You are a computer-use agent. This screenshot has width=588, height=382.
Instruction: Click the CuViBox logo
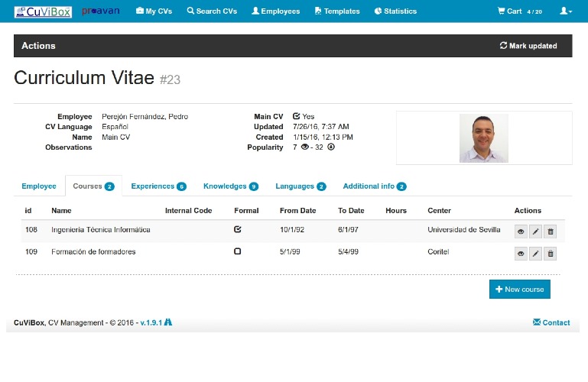point(43,11)
